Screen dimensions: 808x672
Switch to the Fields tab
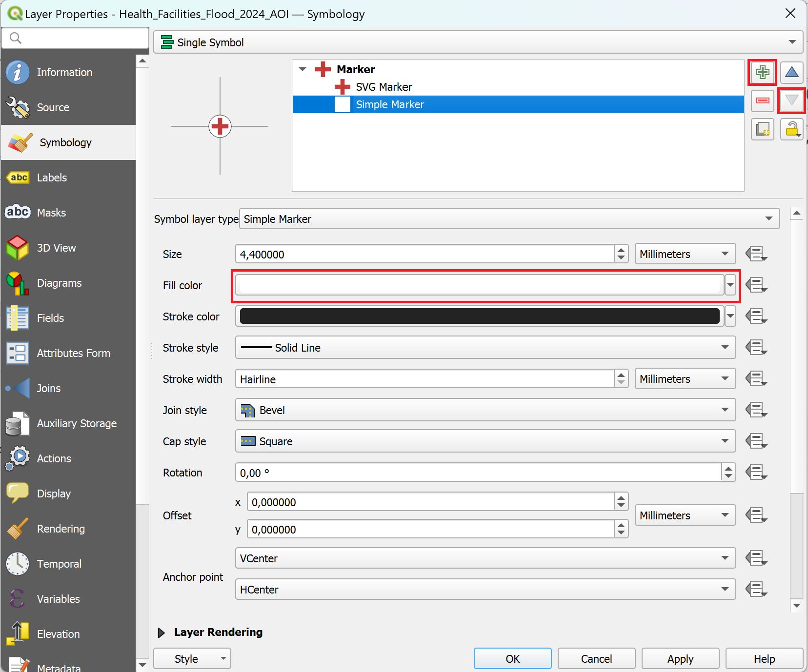50,318
